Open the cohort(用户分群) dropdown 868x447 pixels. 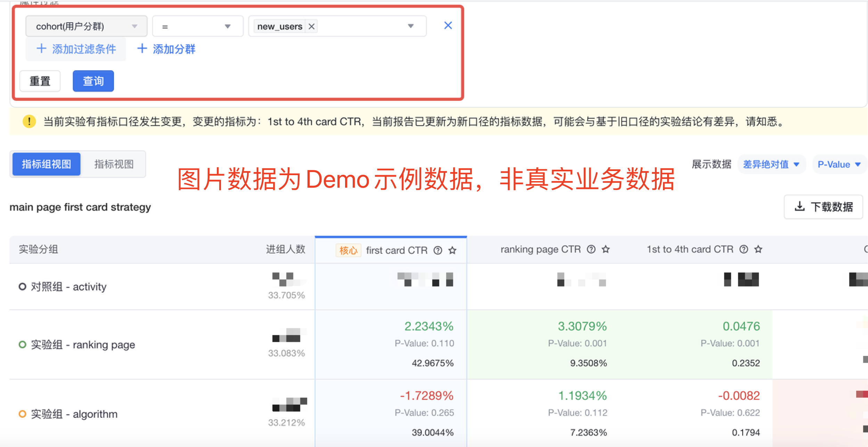[86, 26]
